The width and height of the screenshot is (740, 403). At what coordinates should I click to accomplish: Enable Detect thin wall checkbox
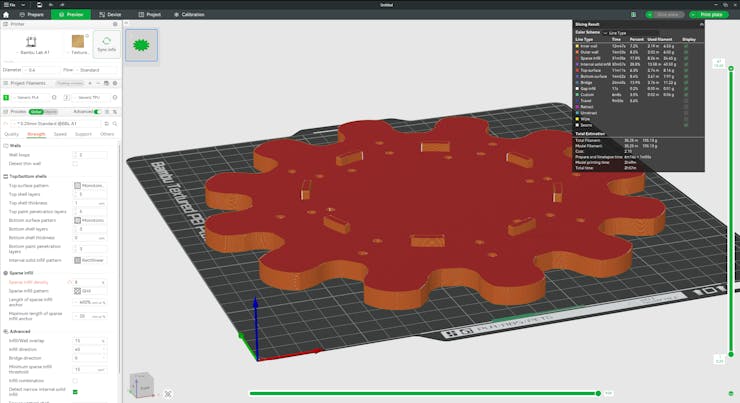pyautogui.click(x=76, y=163)
